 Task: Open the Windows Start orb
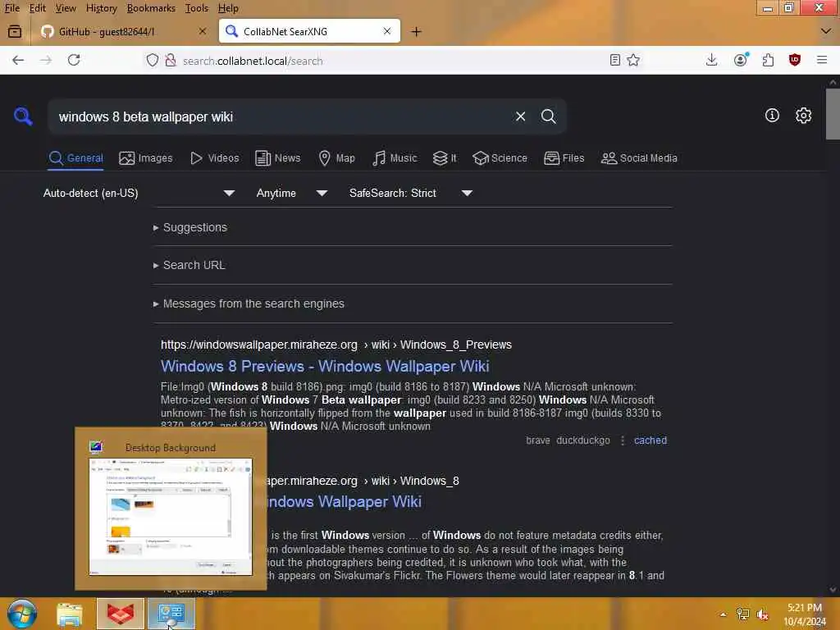22,614
